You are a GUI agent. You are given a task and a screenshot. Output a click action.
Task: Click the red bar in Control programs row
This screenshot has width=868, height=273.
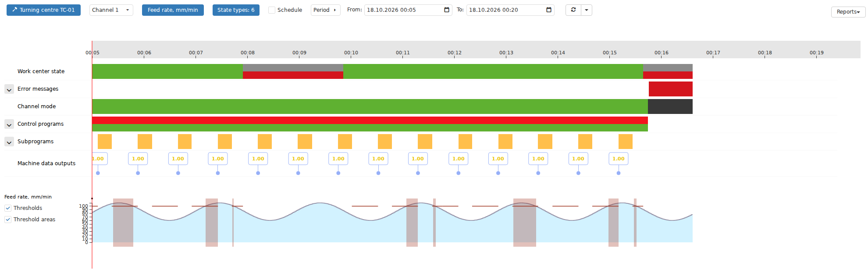coord(370,121)
